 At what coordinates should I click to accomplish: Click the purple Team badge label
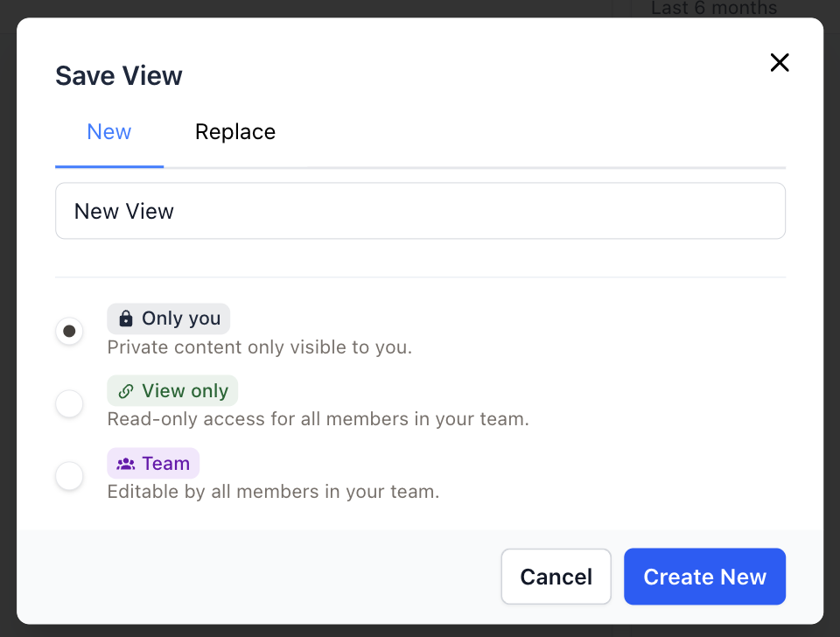[165, 464]
